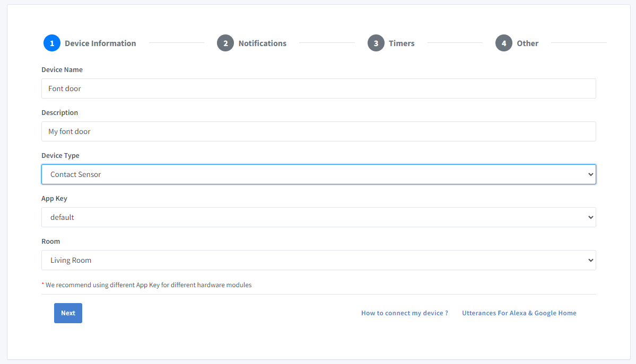Switch to the Notifications step label
Viewport: 636px width, 364px height.
(x=262, y=43)
